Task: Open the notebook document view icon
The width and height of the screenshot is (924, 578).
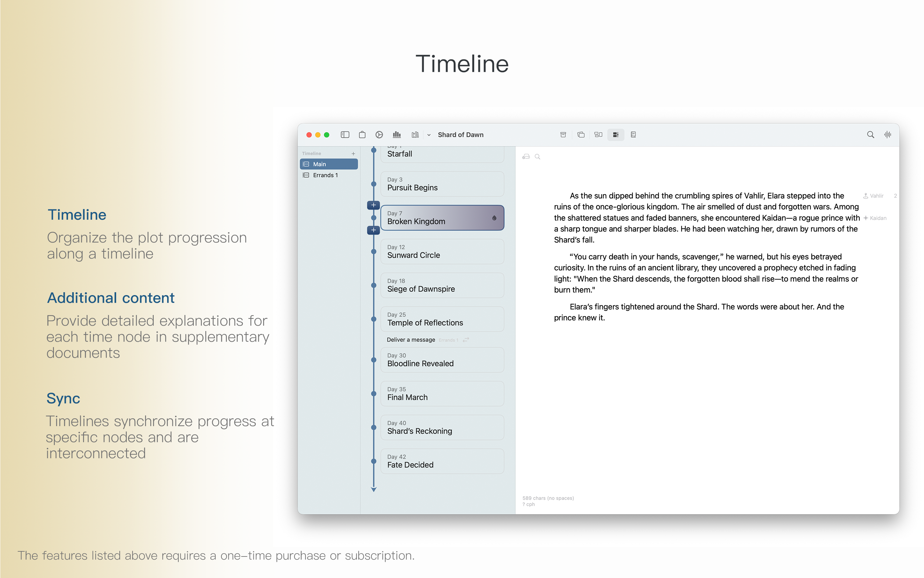Action: tap(633, 135)
